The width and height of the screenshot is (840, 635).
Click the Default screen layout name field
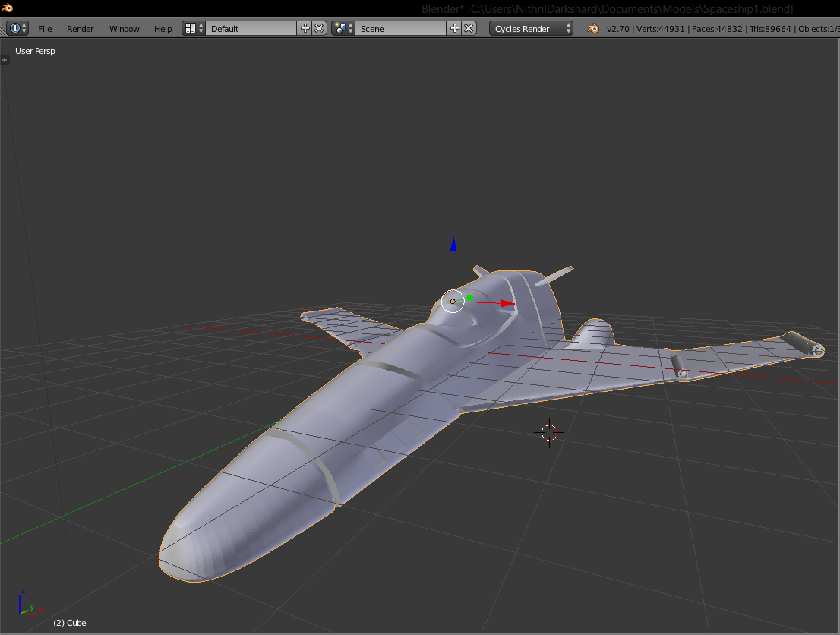[251, 28]
